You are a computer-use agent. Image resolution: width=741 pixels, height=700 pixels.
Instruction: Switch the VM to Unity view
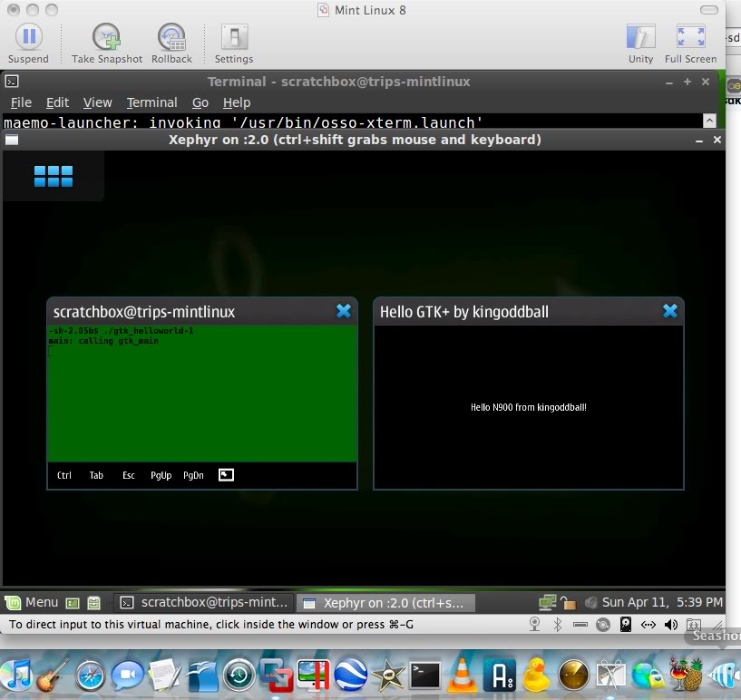(x=640, y=38)
